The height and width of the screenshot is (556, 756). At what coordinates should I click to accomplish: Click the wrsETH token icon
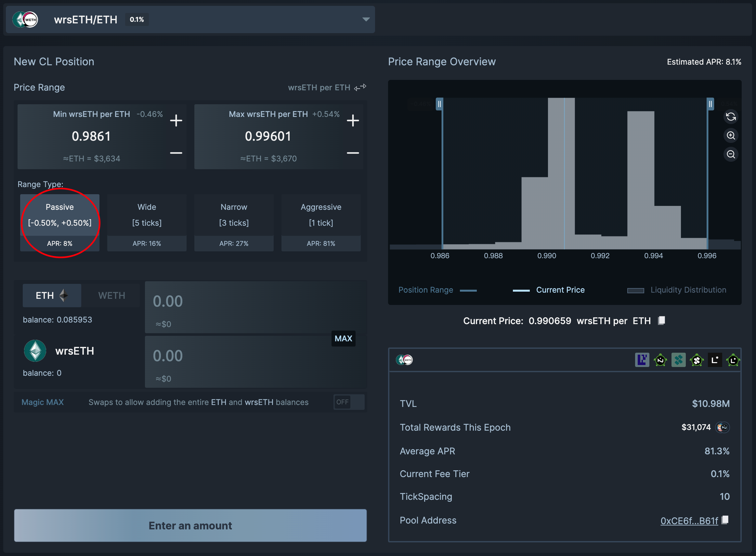click(x=35, y=351)
